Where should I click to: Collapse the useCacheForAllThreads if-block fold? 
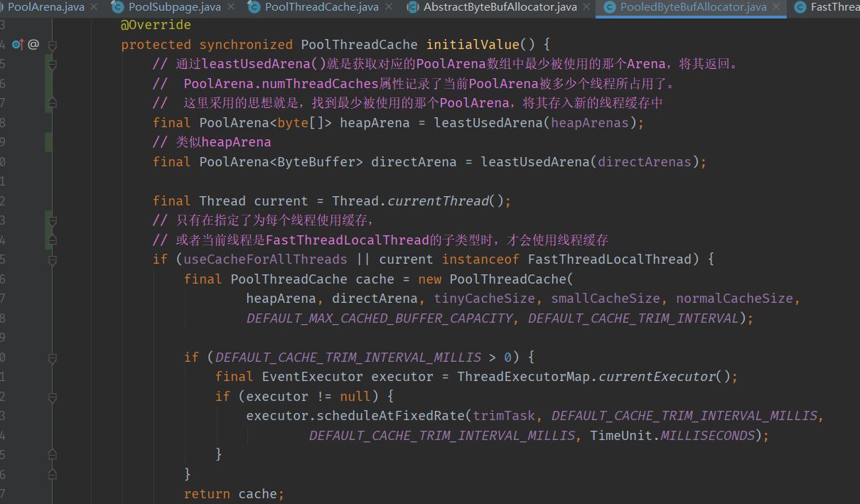pos(52,259)
